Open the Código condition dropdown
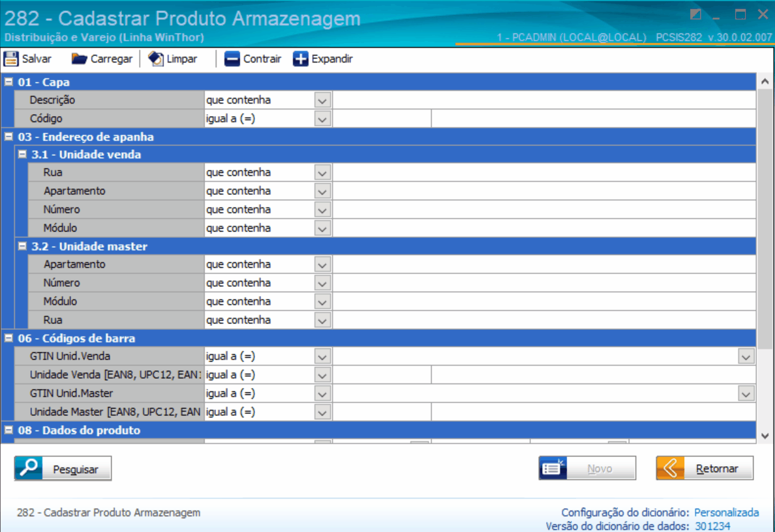The height and width of the screenshot is (532, 775). coord(322,119)
